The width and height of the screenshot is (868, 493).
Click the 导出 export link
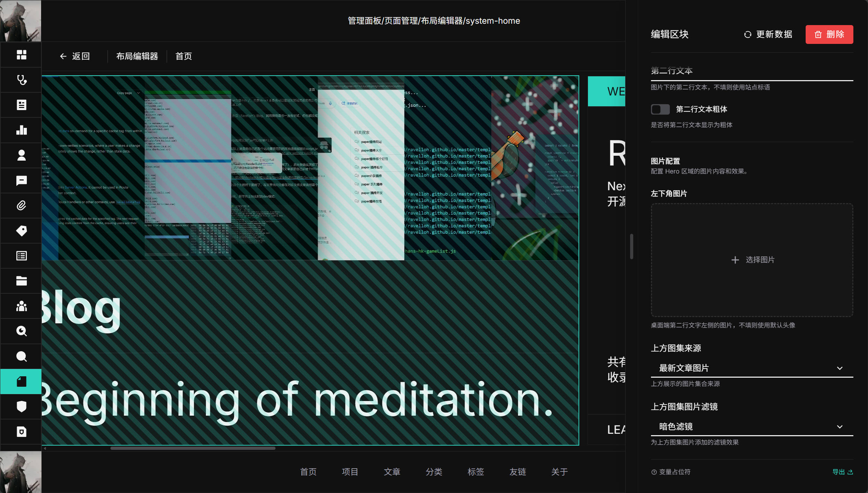coord(842,472)
